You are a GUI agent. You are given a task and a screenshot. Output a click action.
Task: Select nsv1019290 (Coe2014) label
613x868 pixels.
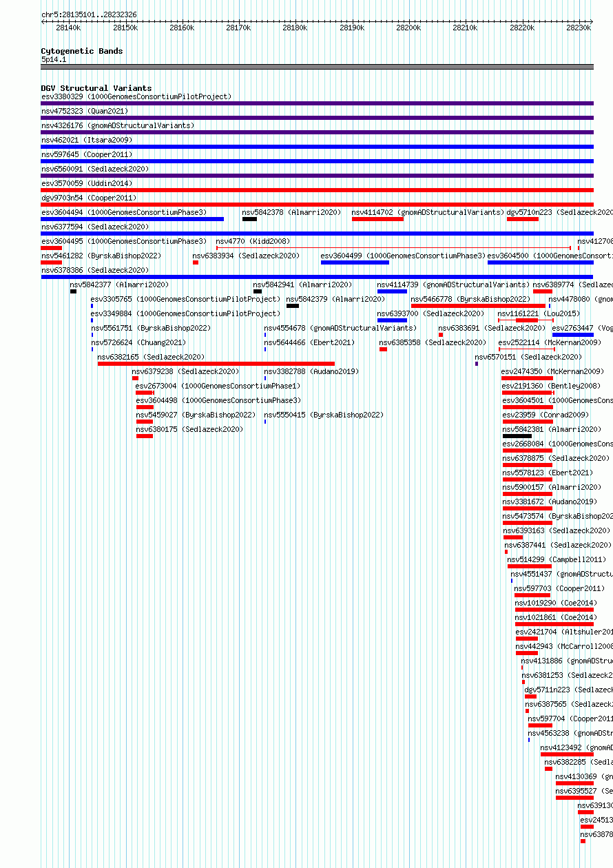click(x=557, y=603)
